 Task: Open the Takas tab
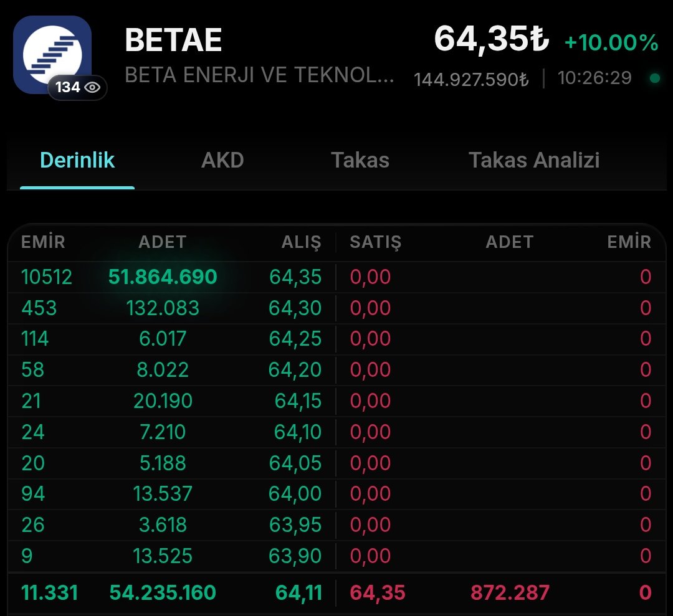[x=360, y=161]
